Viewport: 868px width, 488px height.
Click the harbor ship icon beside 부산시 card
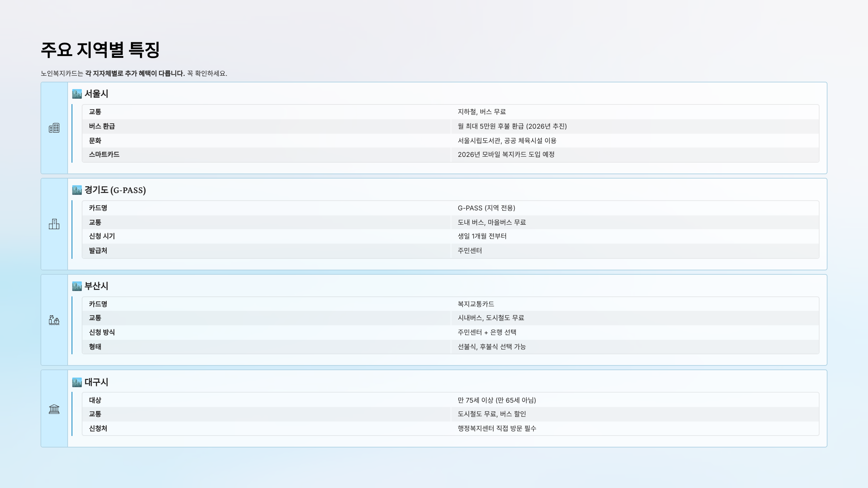pos(54,320)
